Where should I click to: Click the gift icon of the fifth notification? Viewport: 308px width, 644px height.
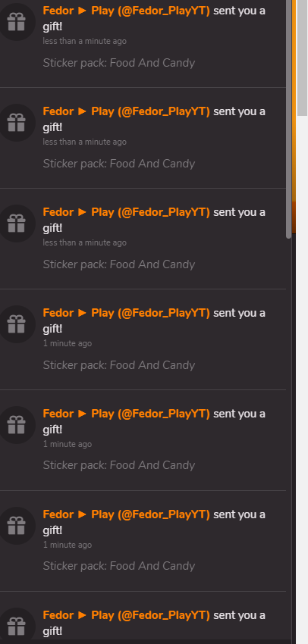[x=17, y=425]
